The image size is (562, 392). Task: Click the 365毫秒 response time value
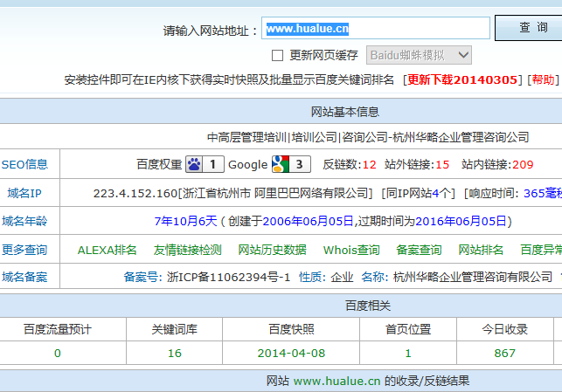point(543,193)
